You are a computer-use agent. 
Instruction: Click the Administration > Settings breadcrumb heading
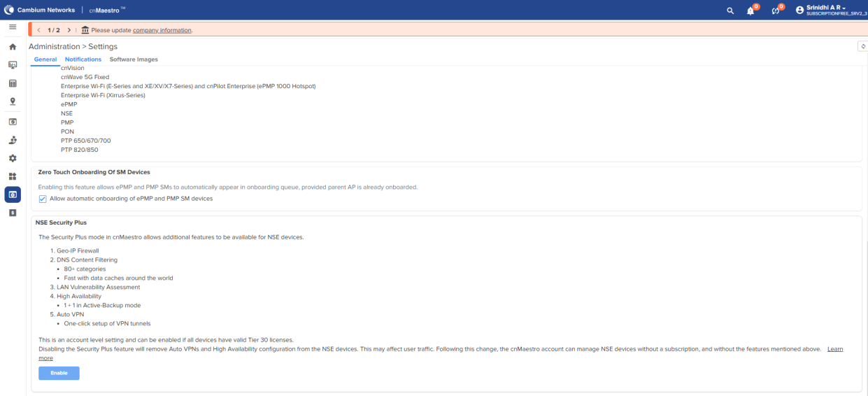(73, 46)
